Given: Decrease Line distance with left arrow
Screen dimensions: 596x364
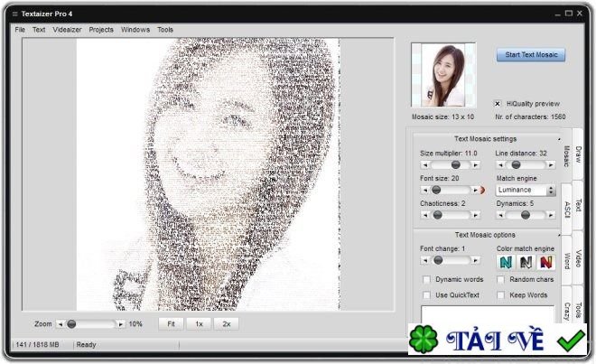Looking at the screenshot, I should click(500, 165).
